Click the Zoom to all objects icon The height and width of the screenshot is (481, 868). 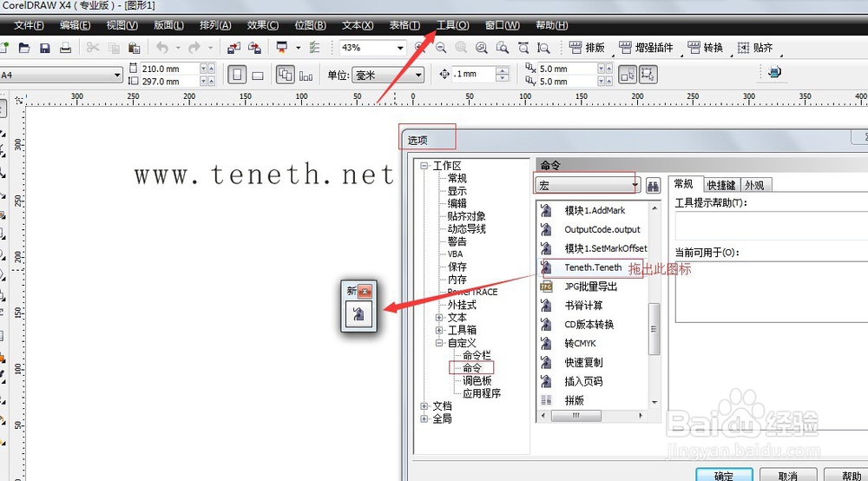pos(482,48)
